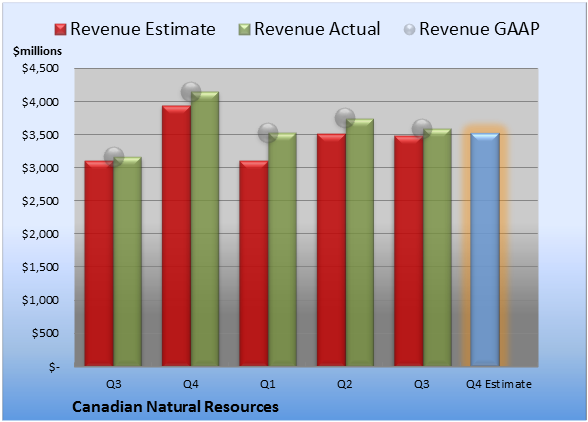Viewport: 588px width, 422px height.
Task: Click the '$1,500' y-axis value
Action: coord(40,267)
